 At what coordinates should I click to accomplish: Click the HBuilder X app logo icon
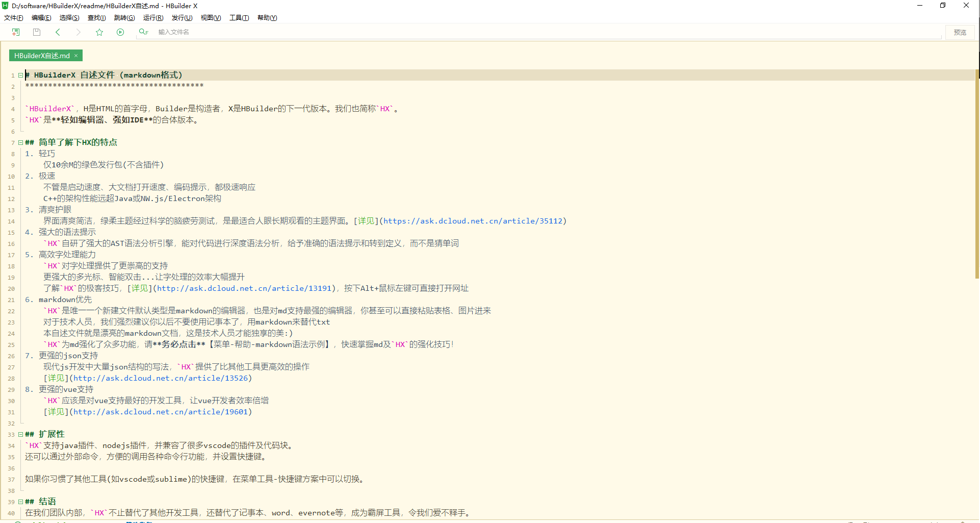point(5,6)
